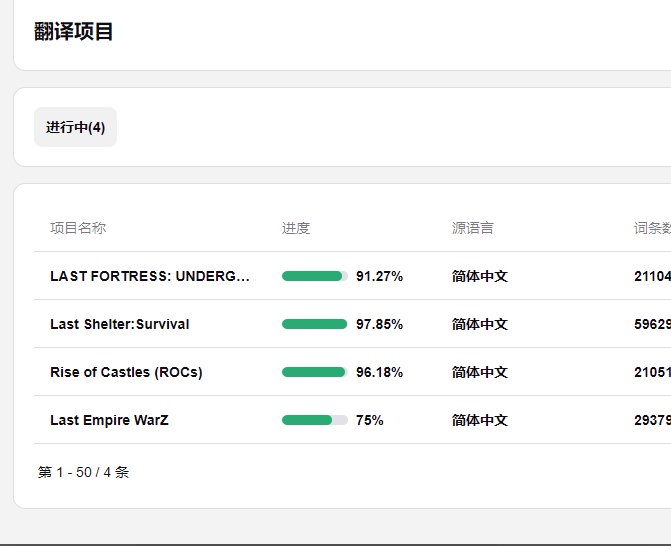Open the Last Shelter:Survival project
This screenshot has width=671, height=546.
[120, 324]
